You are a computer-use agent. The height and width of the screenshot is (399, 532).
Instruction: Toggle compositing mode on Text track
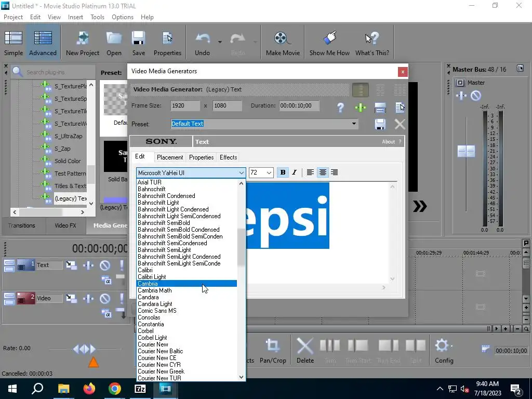[106, 280]
